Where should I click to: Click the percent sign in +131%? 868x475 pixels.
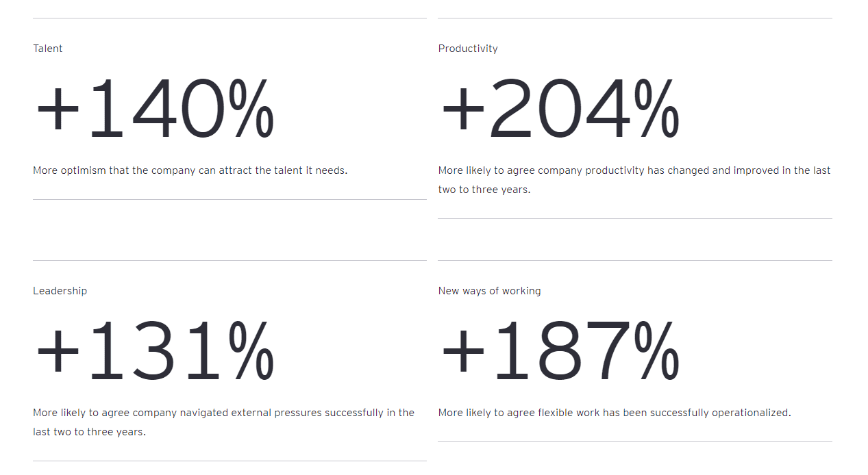pyautogui.click(x=251, y=352)
